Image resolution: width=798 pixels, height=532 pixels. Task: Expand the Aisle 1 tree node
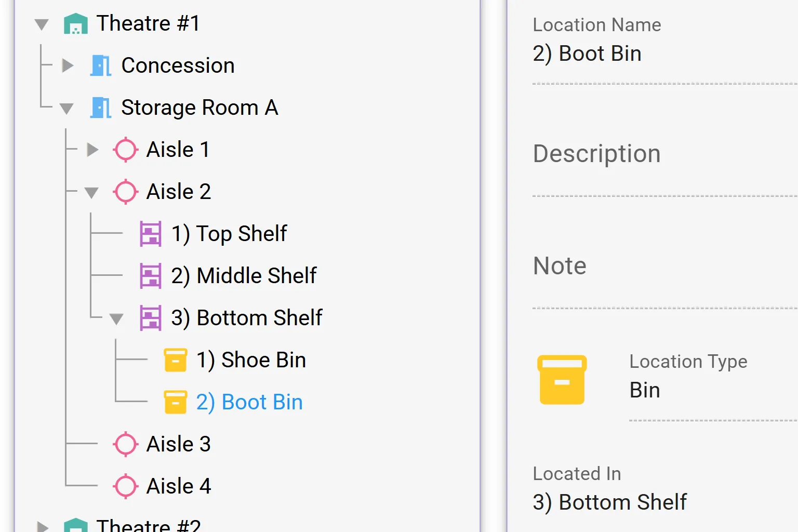[x=91, y=150]
